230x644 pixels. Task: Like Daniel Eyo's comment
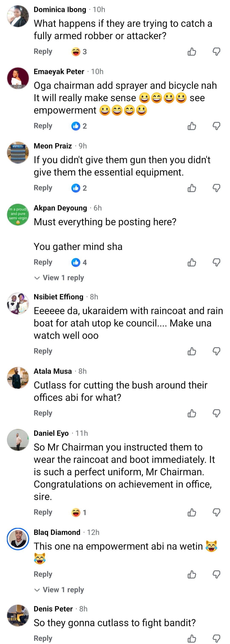[x=191, y=513]
